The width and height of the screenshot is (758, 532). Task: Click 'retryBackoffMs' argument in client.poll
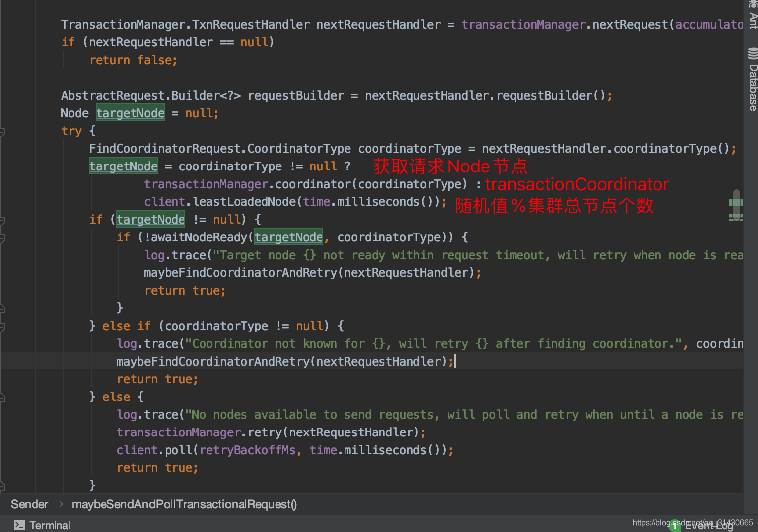pos(247,450)
